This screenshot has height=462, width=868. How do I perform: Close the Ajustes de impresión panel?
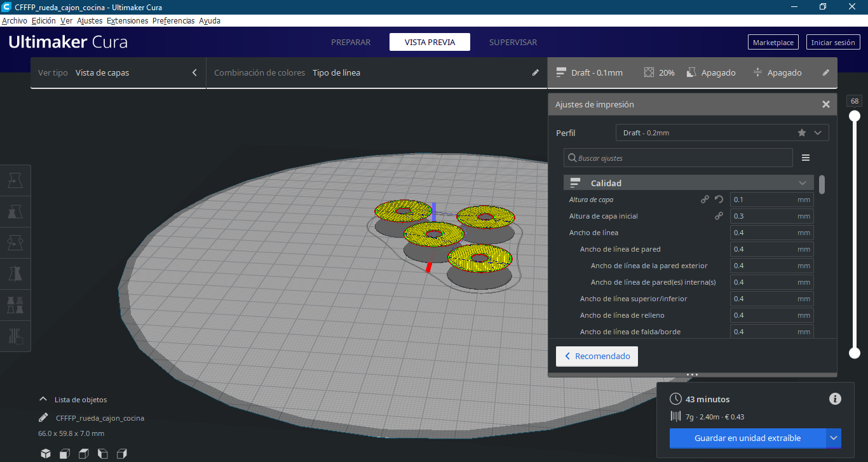coord(826,104)
